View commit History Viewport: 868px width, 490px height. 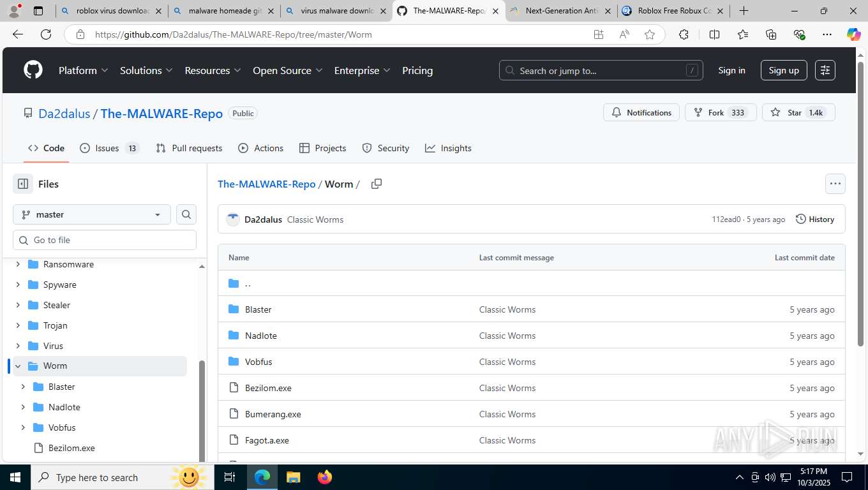pos(815,219)
